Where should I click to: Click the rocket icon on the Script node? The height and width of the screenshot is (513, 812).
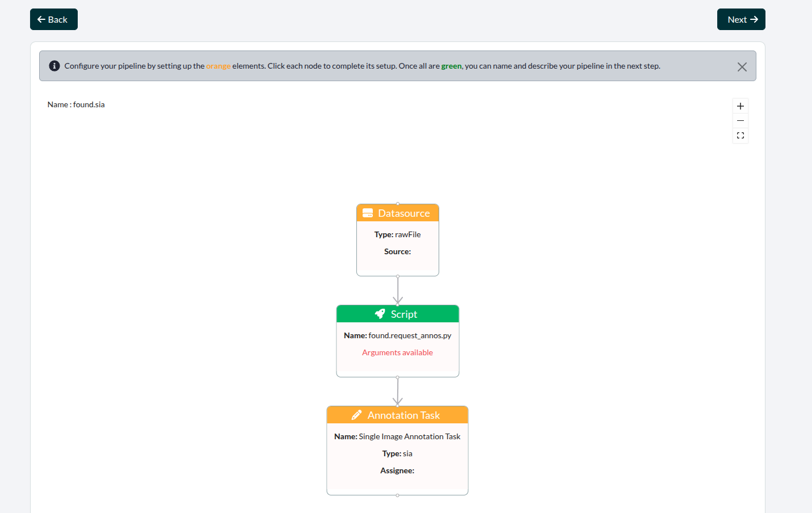380,314
